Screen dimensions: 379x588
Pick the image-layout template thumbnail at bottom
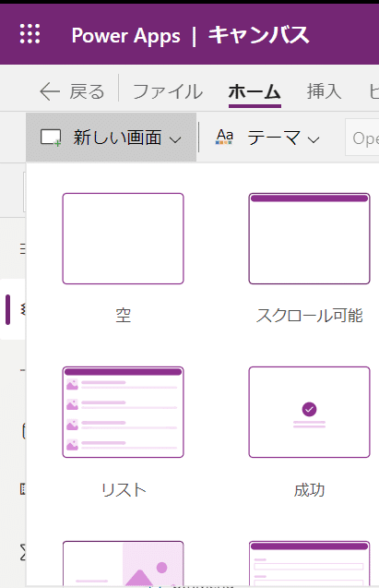(x=124, y=563)
